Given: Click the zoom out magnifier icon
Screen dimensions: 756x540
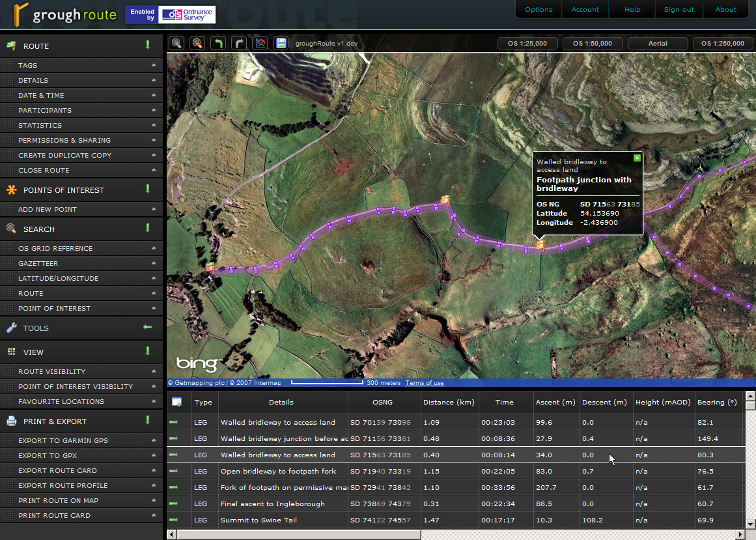Looking at the screenshot, I should pyautogui.click(x=197, y=44).
